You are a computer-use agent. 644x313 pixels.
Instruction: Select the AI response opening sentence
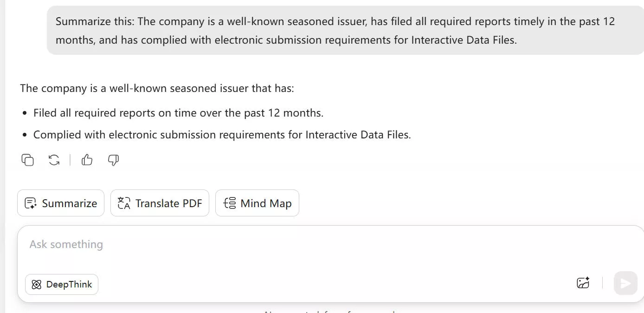157,88
